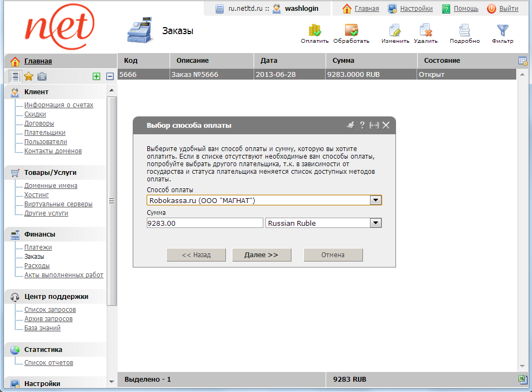Click Выйти in the top menu
Image resolution: width=532 pixels, height=392 pixels.
(508, 9)
